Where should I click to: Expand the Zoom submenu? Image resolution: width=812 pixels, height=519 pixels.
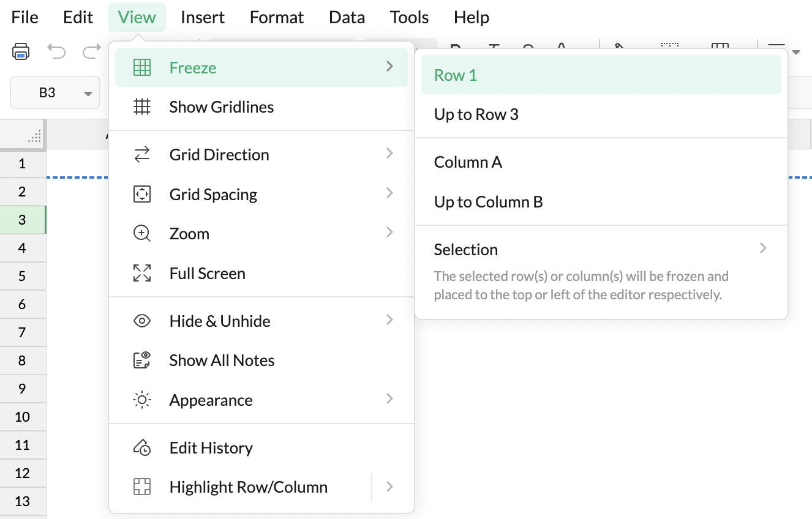tap(261, 234)
